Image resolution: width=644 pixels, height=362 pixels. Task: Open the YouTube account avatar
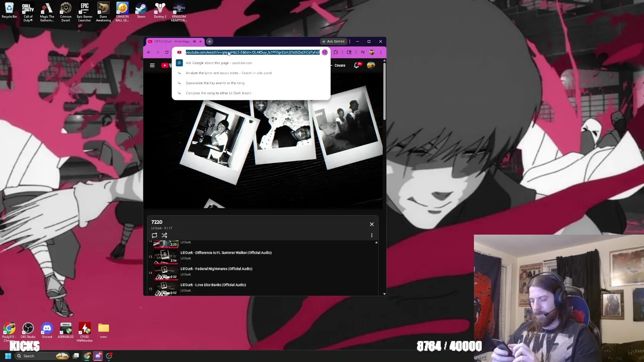click(371, 65)
